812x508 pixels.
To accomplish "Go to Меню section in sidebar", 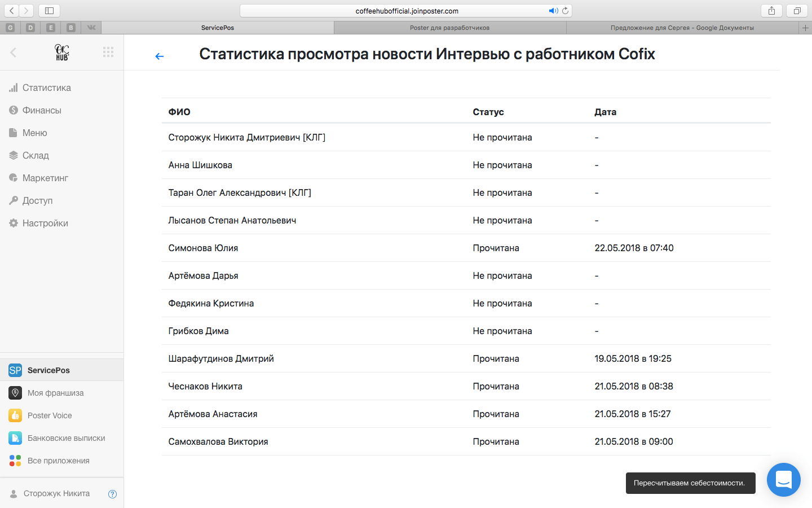I will pyautogui.click(x=34, y=133).
